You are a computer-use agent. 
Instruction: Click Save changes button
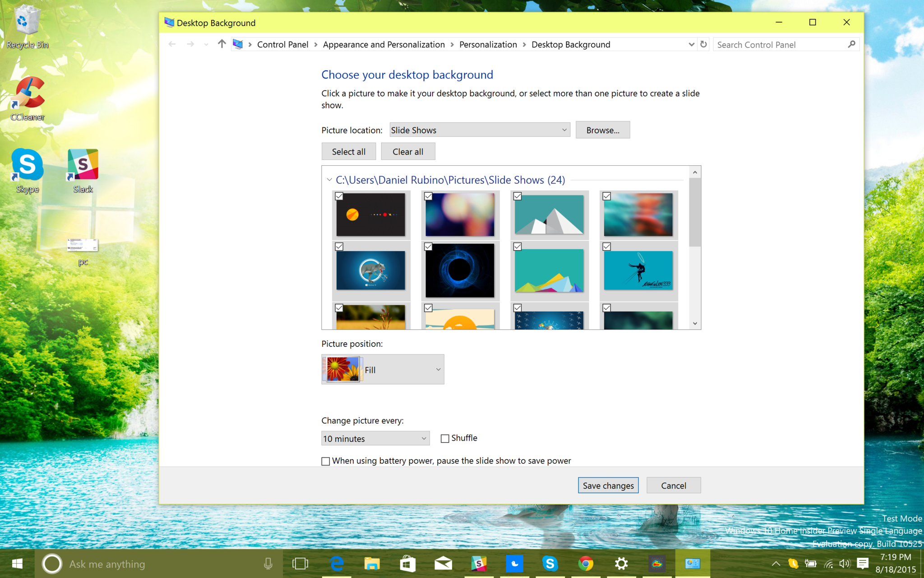607,485
